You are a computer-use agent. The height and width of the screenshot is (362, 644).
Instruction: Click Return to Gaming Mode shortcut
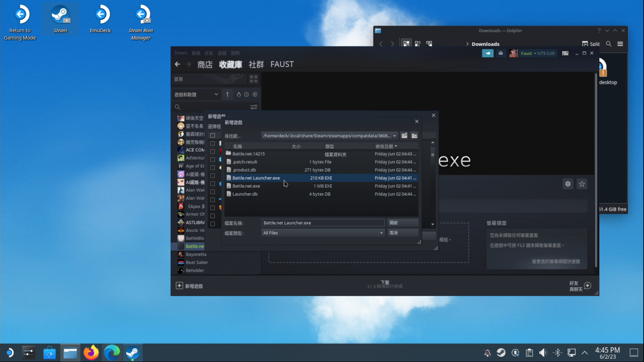pos(20,22)
